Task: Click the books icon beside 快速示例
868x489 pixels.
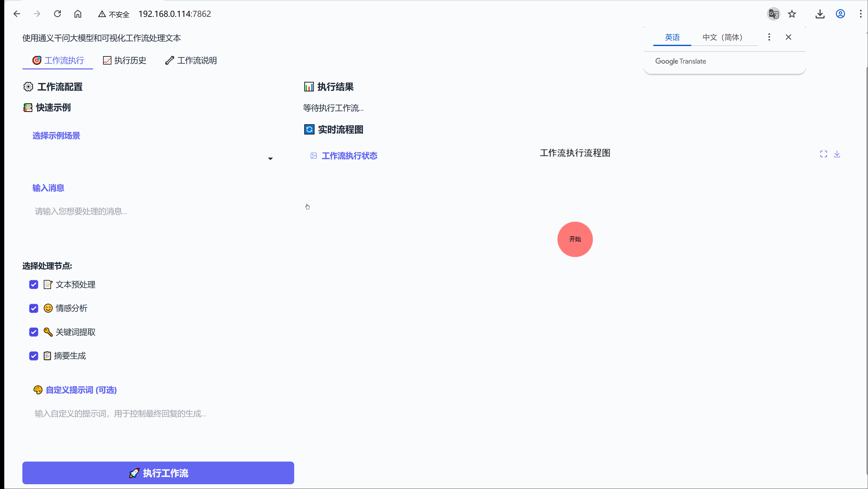Action: click(x=28, y=107)
